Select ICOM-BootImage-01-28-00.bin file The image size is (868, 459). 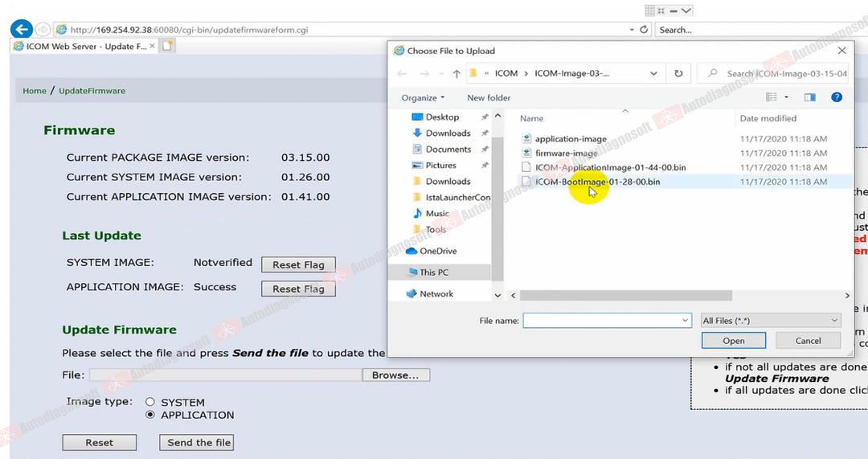coord(597,182)
